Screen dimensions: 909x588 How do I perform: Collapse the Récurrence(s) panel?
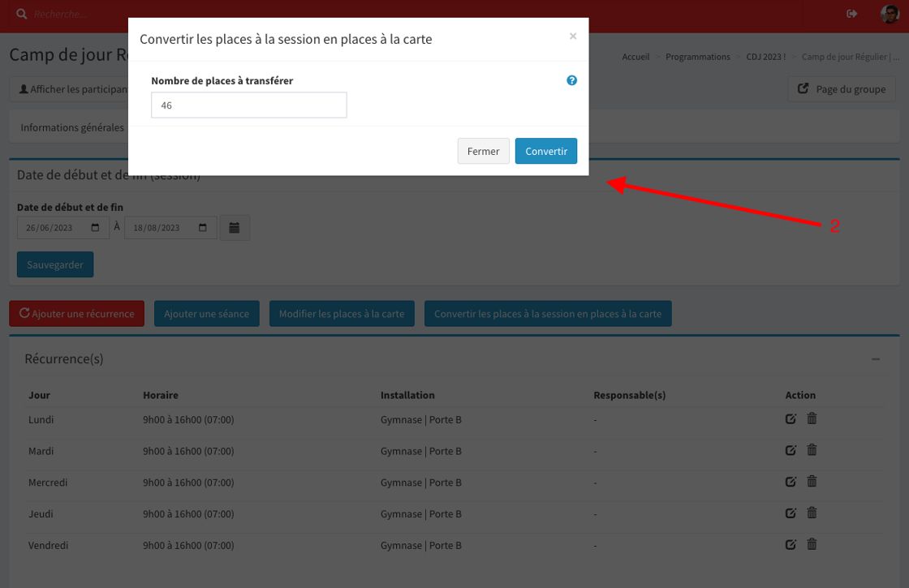[x=876, y=359]
